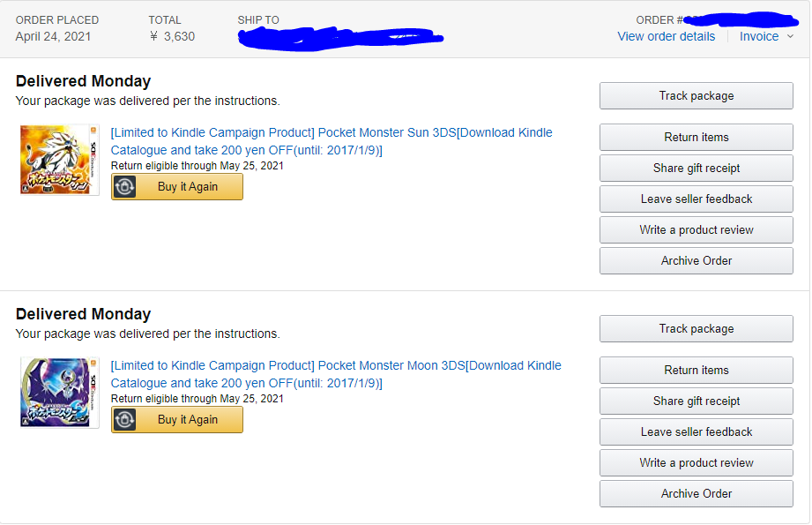
Task: Open the Invoice link
Action: (759, 36)
